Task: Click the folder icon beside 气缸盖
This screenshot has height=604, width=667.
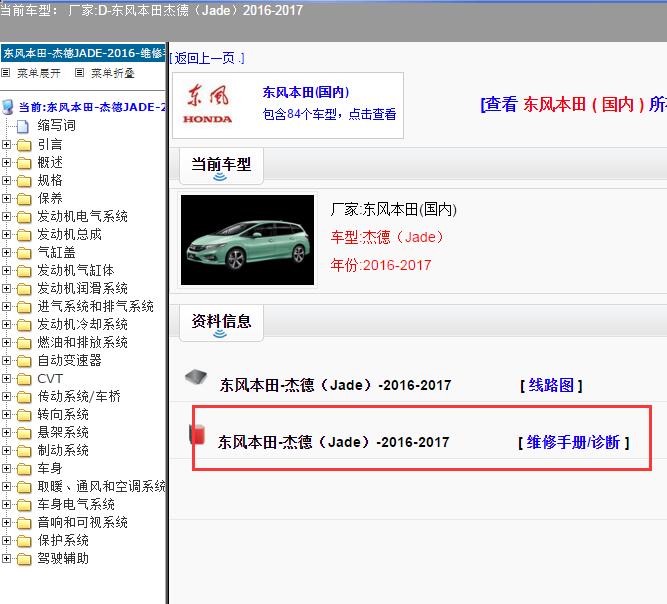Action: (x=24, y=253)
